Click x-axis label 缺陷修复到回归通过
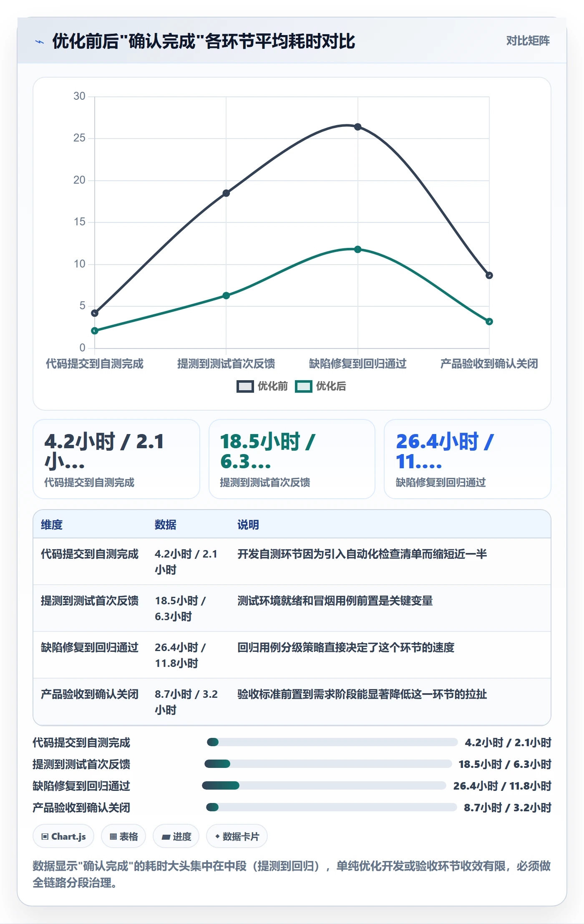Image resolution: width=584 pixels, height=924 pixels. 357,364
